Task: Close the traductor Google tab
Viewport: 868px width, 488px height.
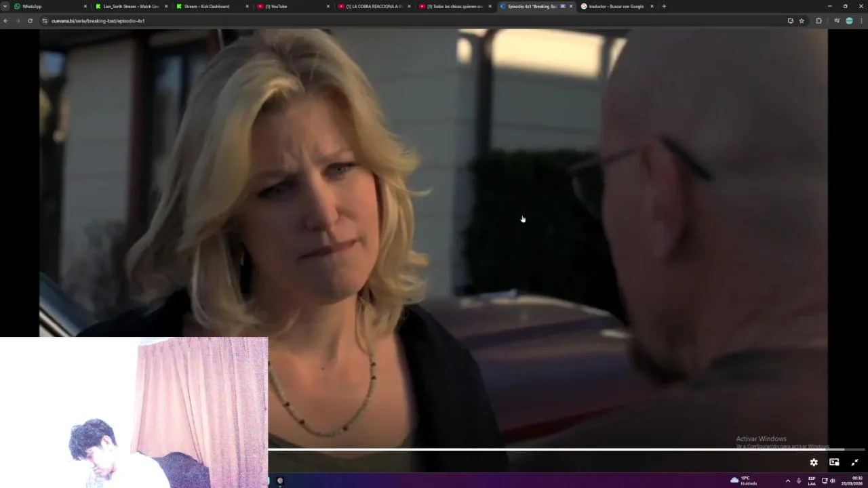Action: tap(652, 6)
